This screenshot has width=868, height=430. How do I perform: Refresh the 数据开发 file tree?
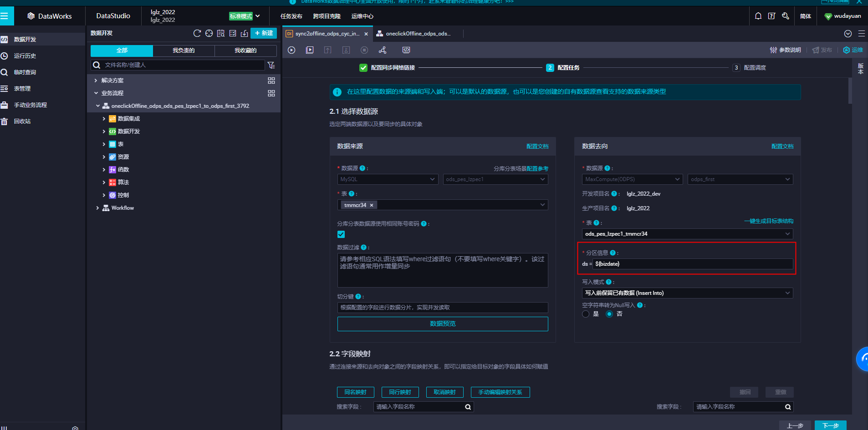coord(197,33)
